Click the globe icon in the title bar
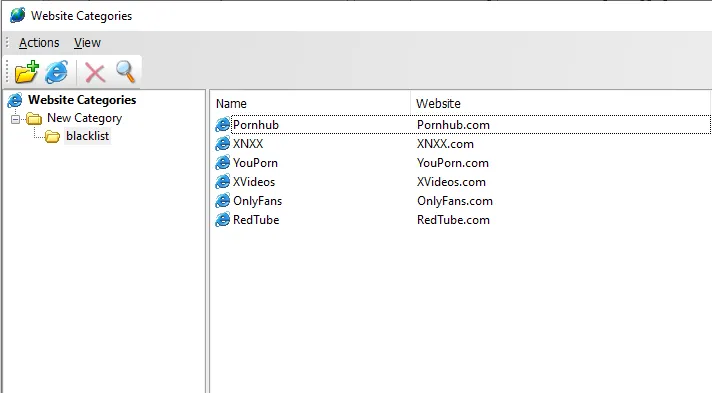Screen dimensions: 712x393 click(x=18, y=15)
